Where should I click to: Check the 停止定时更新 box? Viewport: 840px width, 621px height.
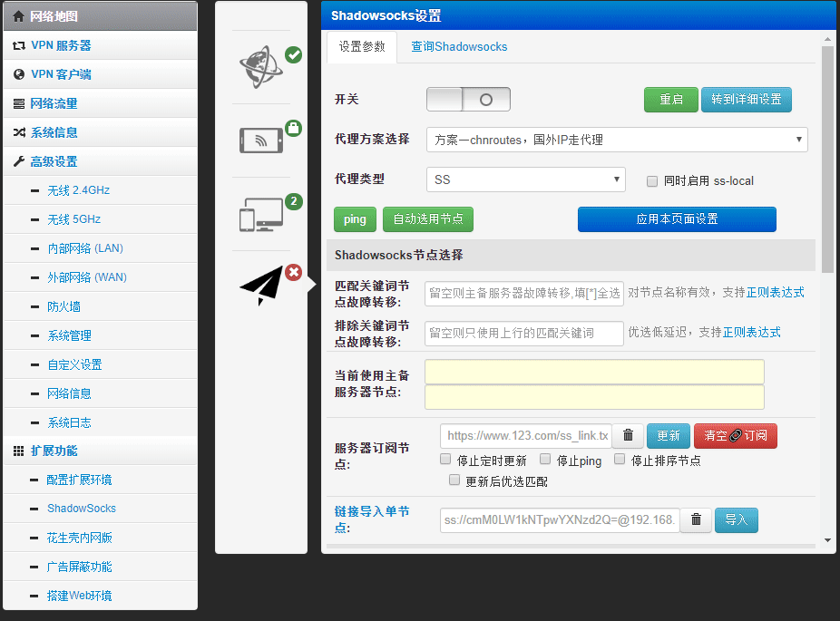coord(445,459)
